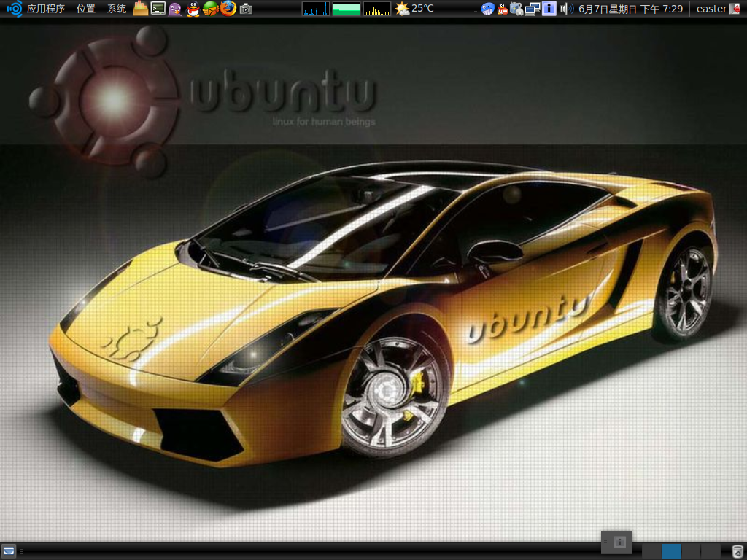Click the yellow network monitor graph
The width and height of the screenshot is (747, 560).
(x=377, y=9)
